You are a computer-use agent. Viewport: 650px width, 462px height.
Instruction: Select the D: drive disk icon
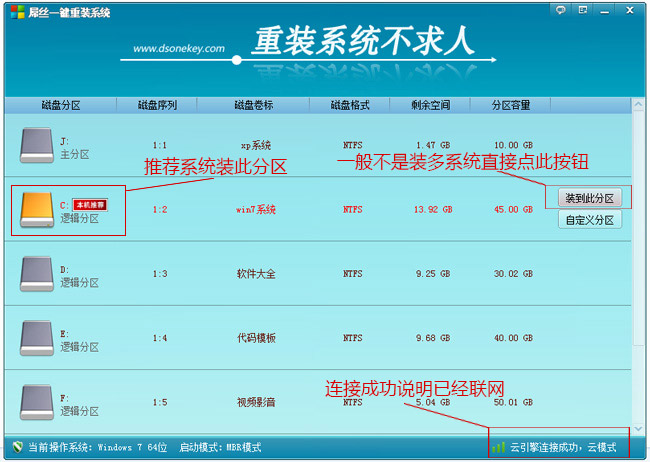[x=37, y=272]
